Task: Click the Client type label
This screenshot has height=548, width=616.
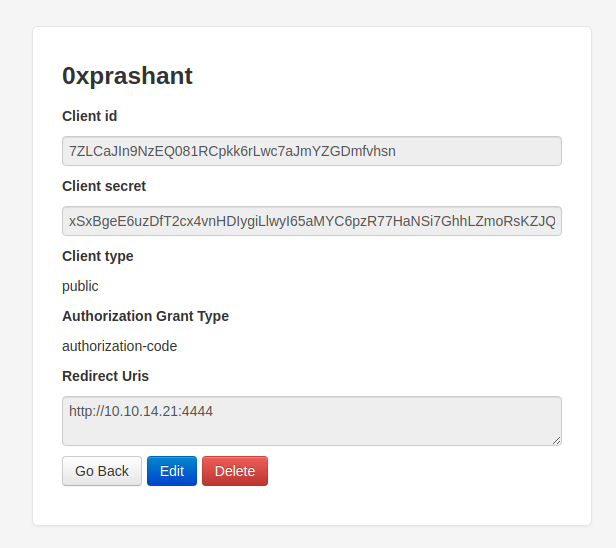Action: pos(98,256)
